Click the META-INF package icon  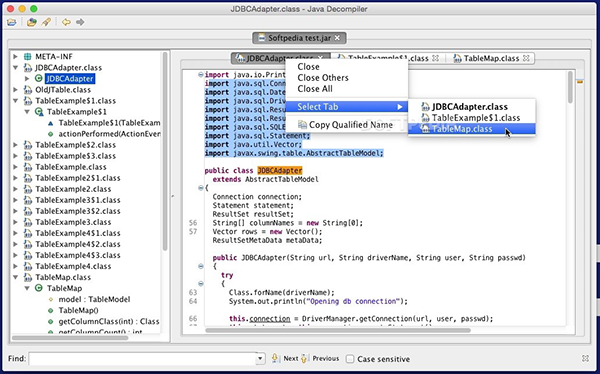click(x=28, y=57)
